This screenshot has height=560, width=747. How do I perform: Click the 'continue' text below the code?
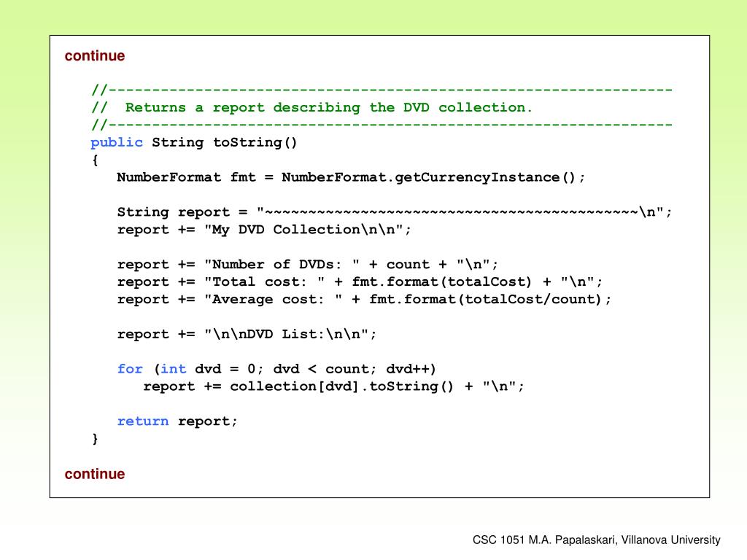click(95, 474)
